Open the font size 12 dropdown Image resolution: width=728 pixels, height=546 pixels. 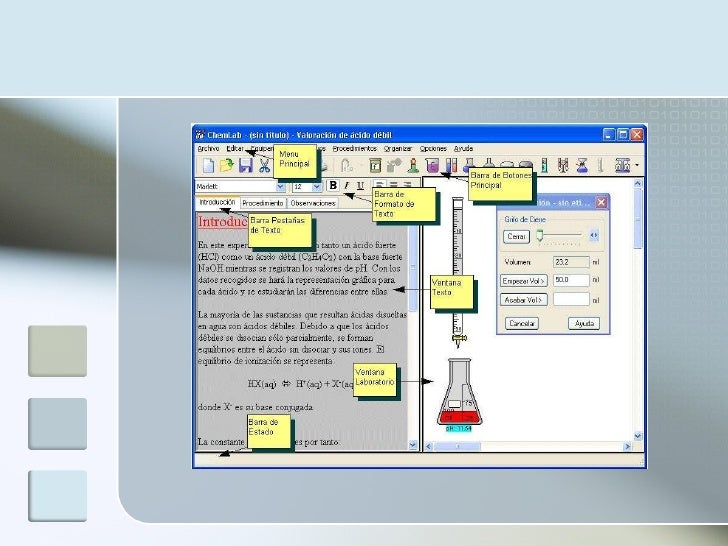317,187
